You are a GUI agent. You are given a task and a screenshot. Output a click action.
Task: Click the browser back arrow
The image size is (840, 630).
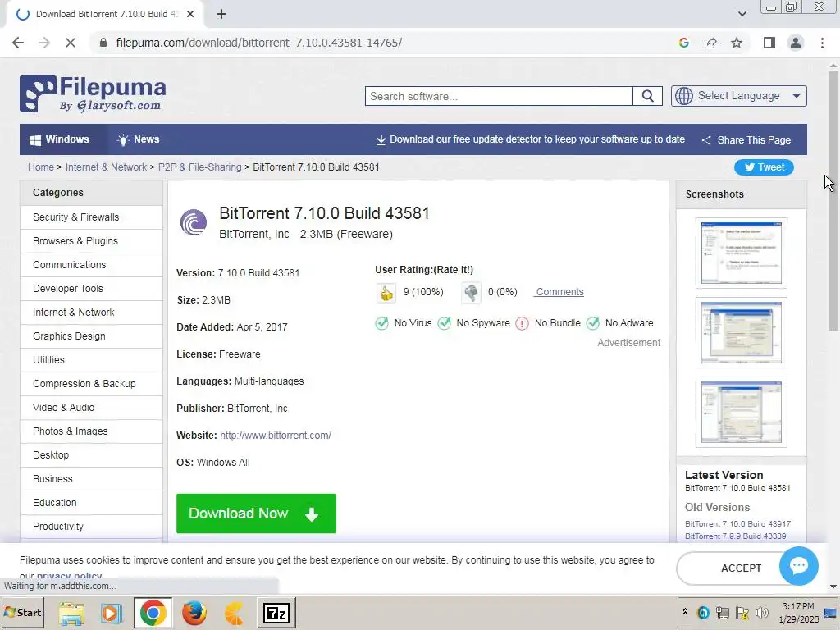[18, 43]
